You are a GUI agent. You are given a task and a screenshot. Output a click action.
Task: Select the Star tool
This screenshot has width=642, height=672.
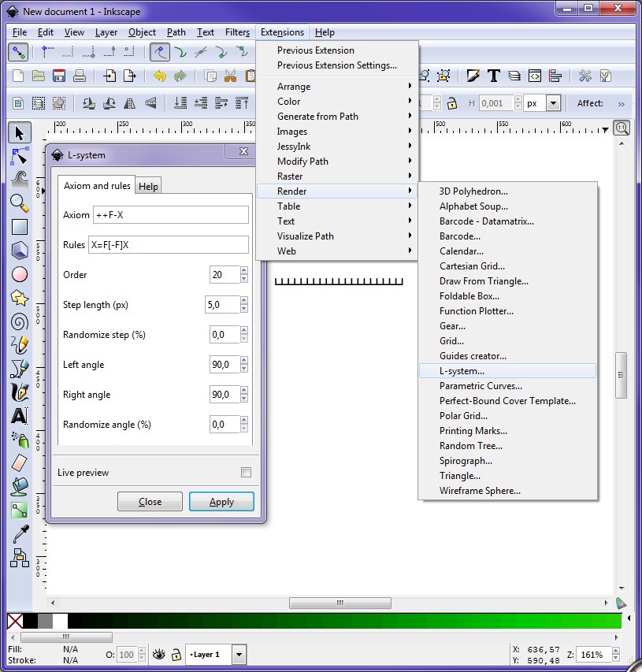click(17, 298)
